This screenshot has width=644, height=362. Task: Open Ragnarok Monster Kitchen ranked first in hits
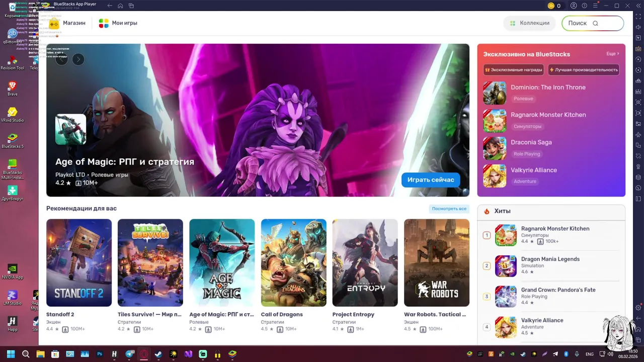(551, 235)
